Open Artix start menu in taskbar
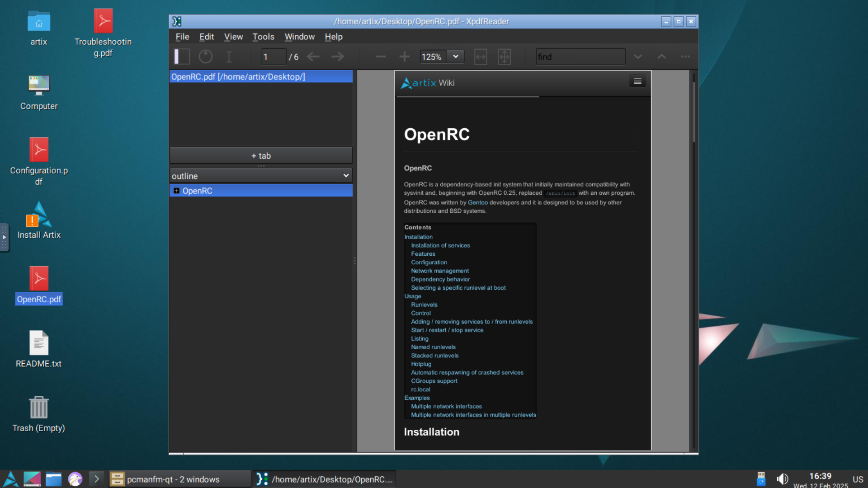The height and width of the screenshot is (488, 868). 10,479
